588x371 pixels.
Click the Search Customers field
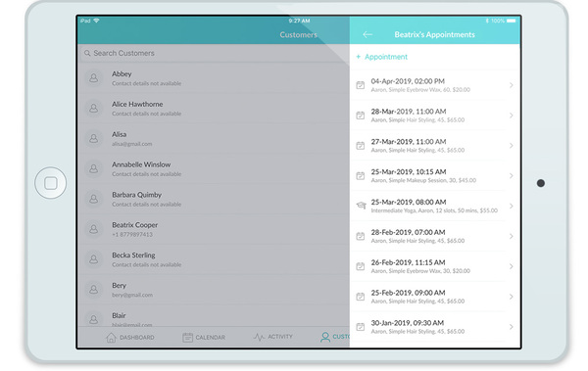point(214,53)
